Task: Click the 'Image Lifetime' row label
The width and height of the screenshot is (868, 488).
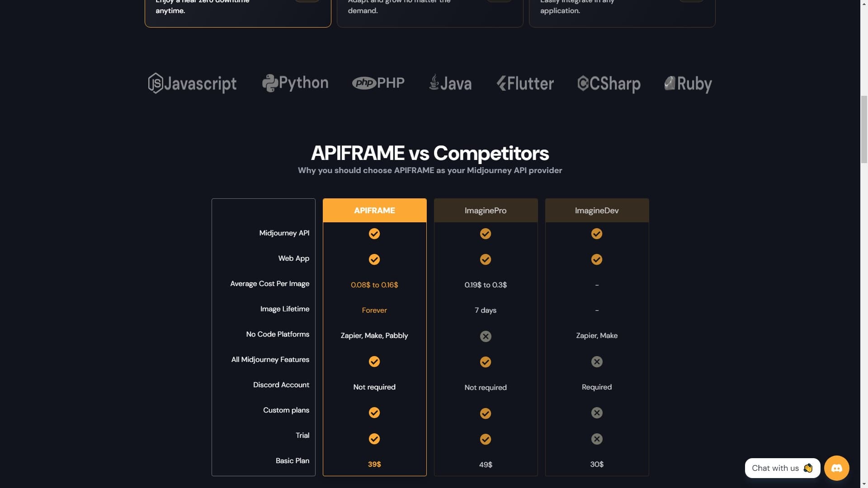Action: tap(285, 309)
